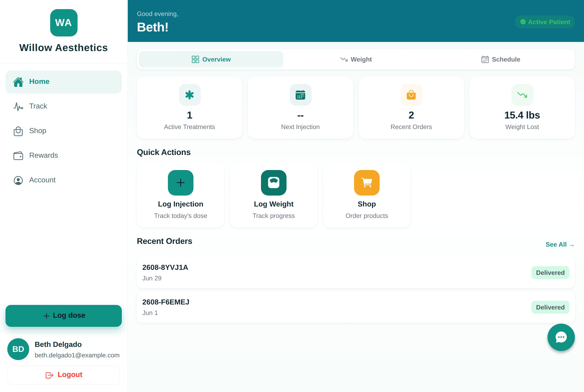Go to Home in sidebar
584x392 pixels.
pos(64,82)
